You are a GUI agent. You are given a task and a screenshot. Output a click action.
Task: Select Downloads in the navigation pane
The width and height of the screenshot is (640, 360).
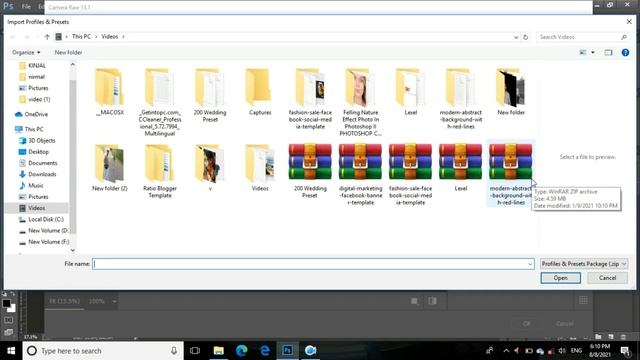pyautogui.click(x=38, y=174)
